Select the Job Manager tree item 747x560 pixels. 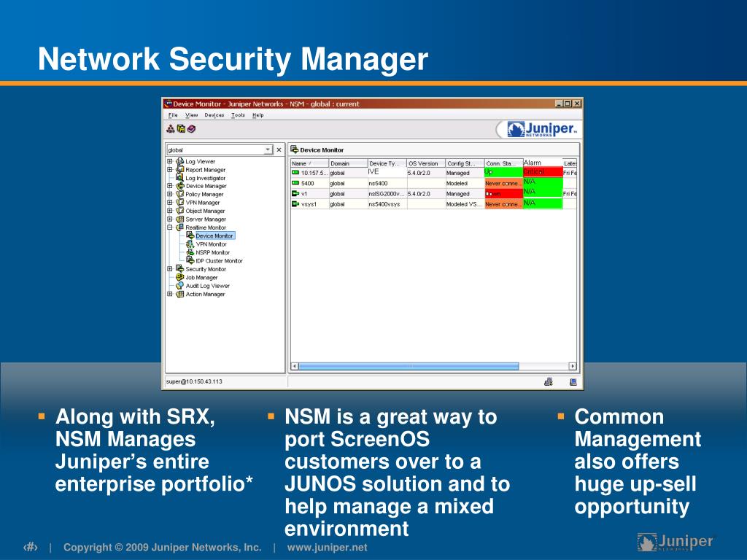[x=201, y=277]
